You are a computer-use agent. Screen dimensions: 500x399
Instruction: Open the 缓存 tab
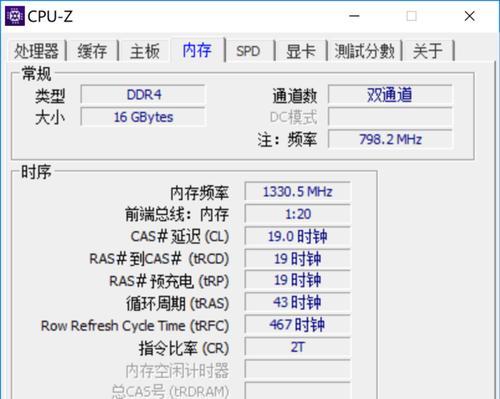(92, 51)
